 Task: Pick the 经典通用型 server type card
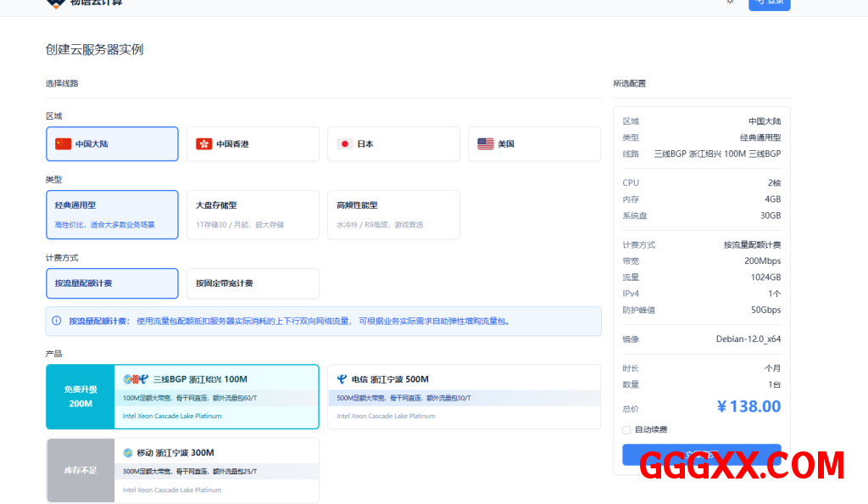[112, 215]
